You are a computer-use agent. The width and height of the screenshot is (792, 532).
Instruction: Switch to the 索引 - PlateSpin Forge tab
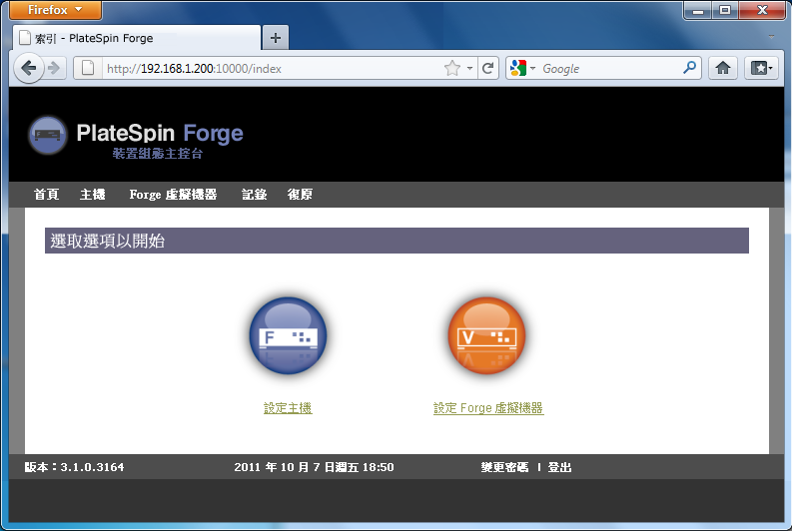click(x=137, y=38)
